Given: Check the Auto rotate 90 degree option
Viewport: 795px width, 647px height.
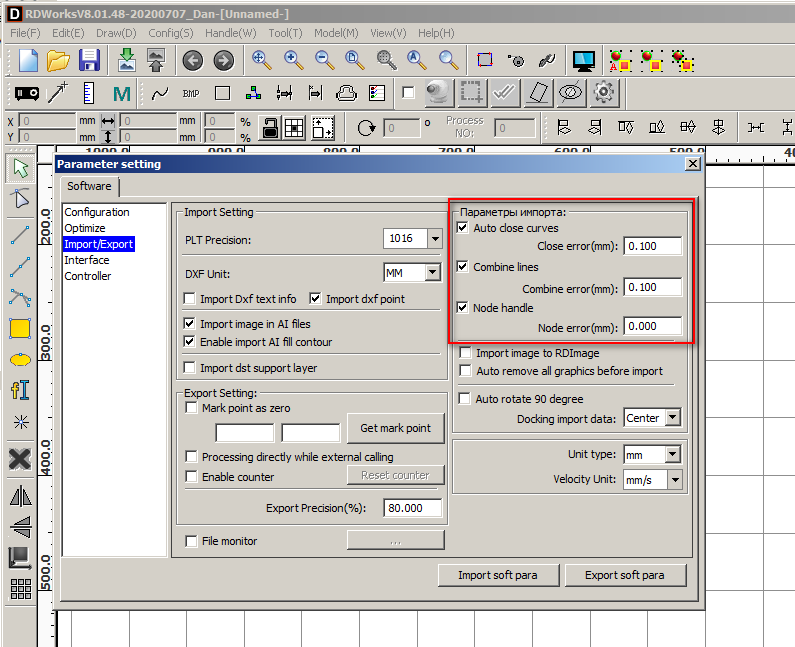Looking at the screenshot, I should pyautogui.click(x=465, y=399).
